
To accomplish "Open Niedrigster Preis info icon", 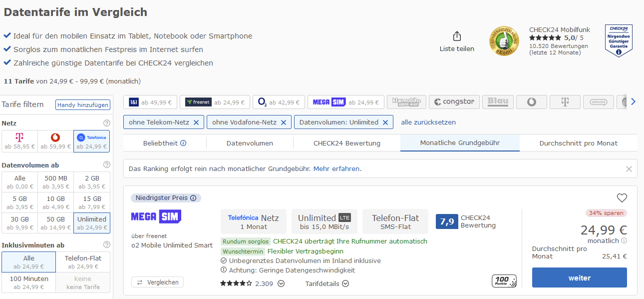I will 193,198.
